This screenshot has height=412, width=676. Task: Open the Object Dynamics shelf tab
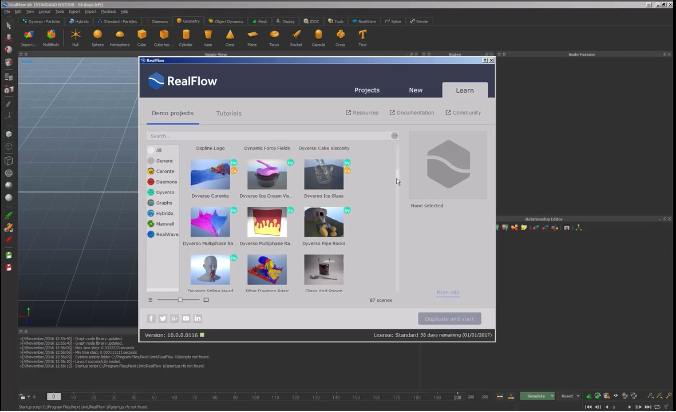[x=225, y=21]
